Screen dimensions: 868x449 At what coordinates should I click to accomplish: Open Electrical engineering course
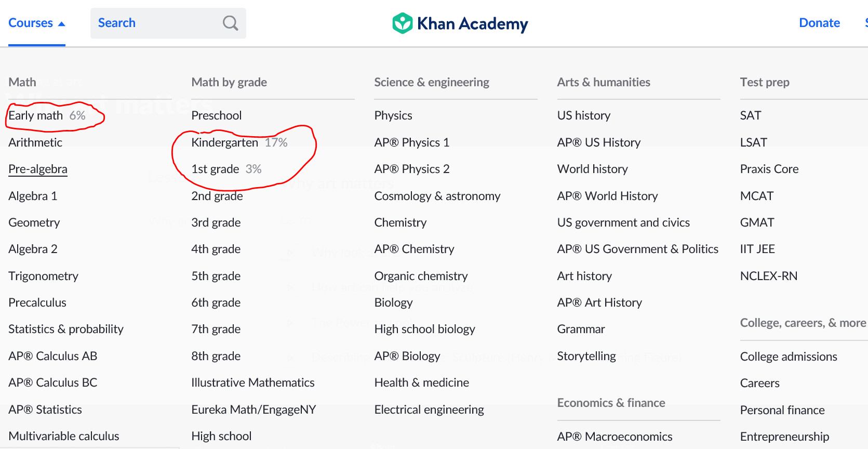[429, 410]
